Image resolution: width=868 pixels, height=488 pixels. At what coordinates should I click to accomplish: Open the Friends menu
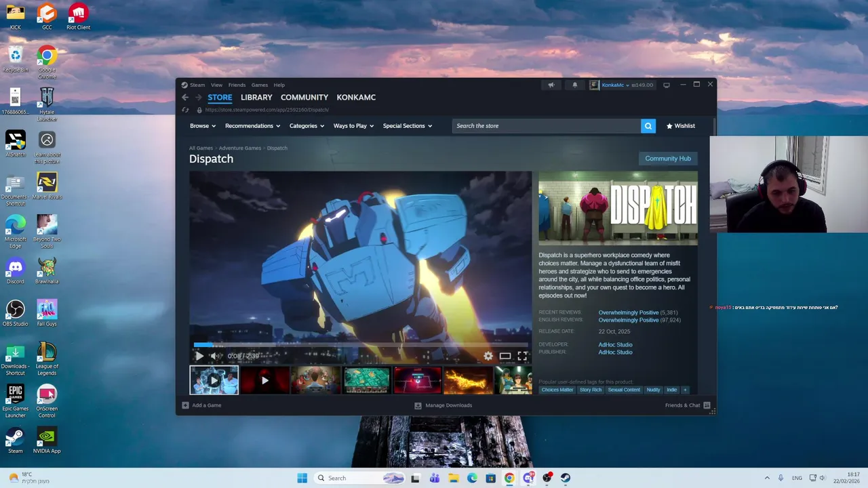point(237,85)
